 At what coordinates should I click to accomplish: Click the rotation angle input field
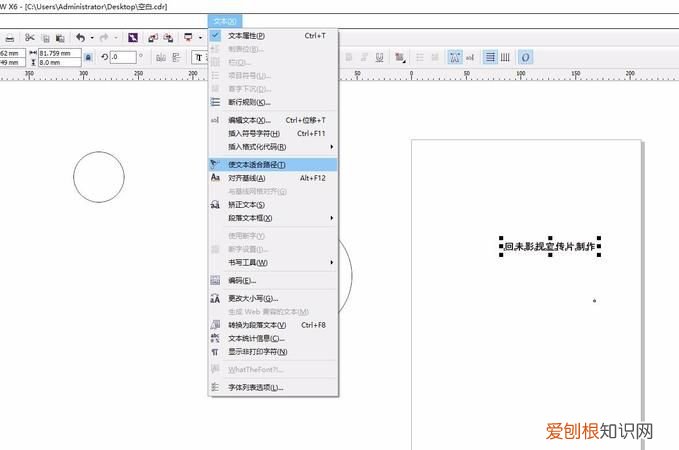tap(123, 57)
